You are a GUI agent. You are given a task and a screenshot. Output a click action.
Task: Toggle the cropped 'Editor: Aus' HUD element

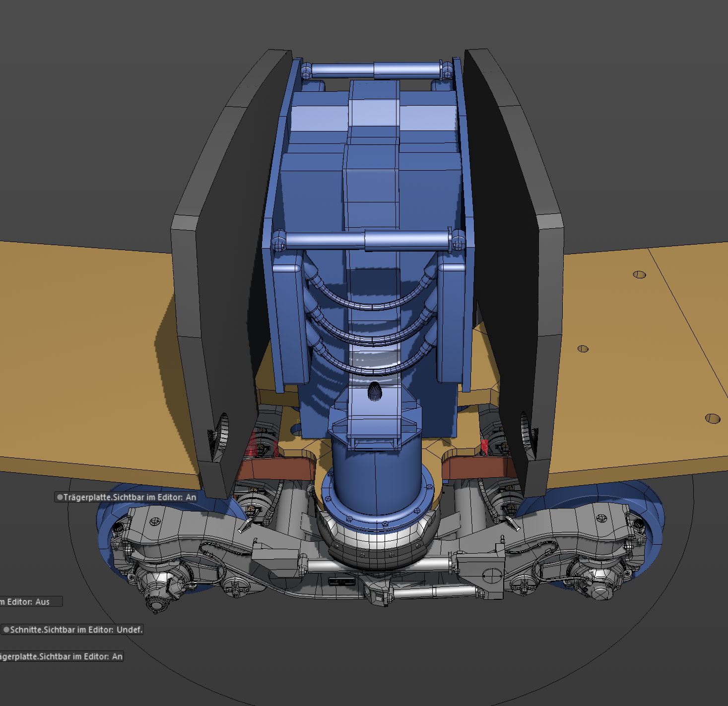point(31,601)
